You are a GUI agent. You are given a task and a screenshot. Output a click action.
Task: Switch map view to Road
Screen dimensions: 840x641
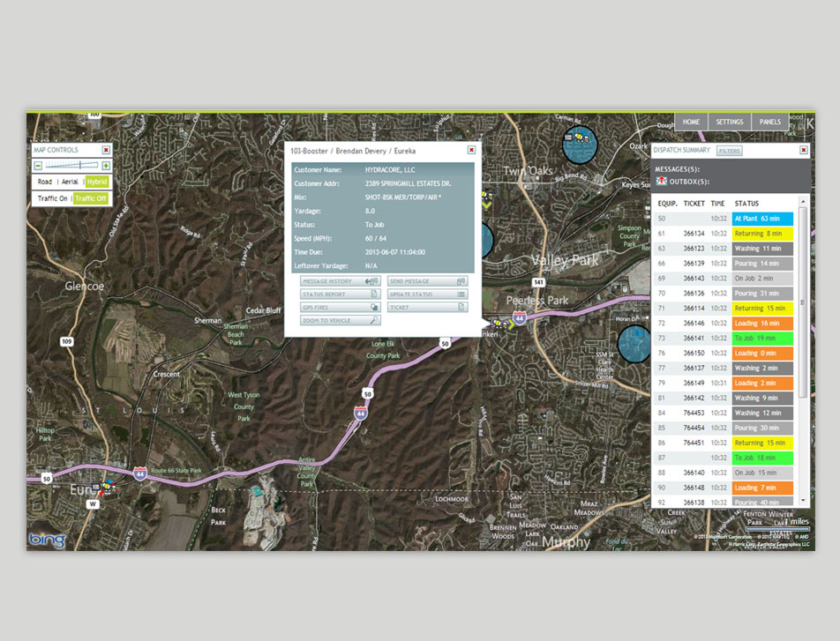click(x=45, y=182)
